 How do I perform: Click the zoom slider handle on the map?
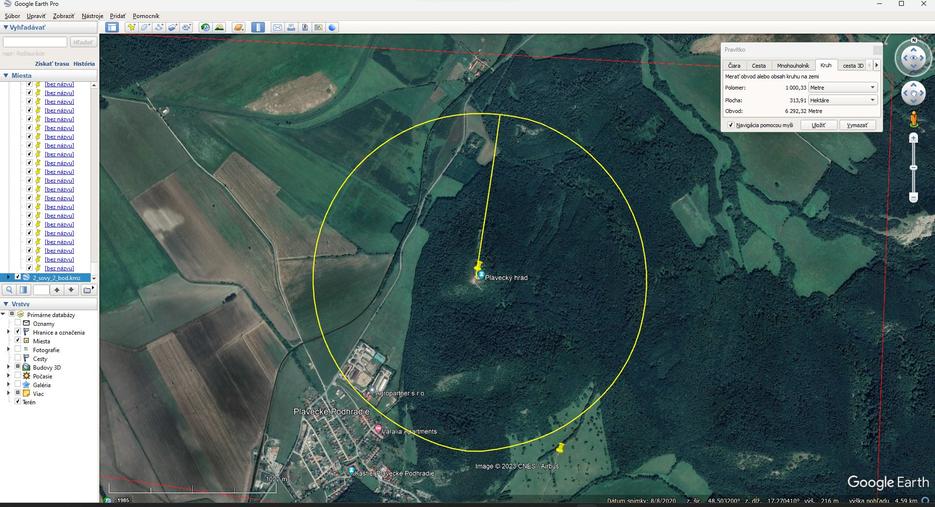pos(913,166)
